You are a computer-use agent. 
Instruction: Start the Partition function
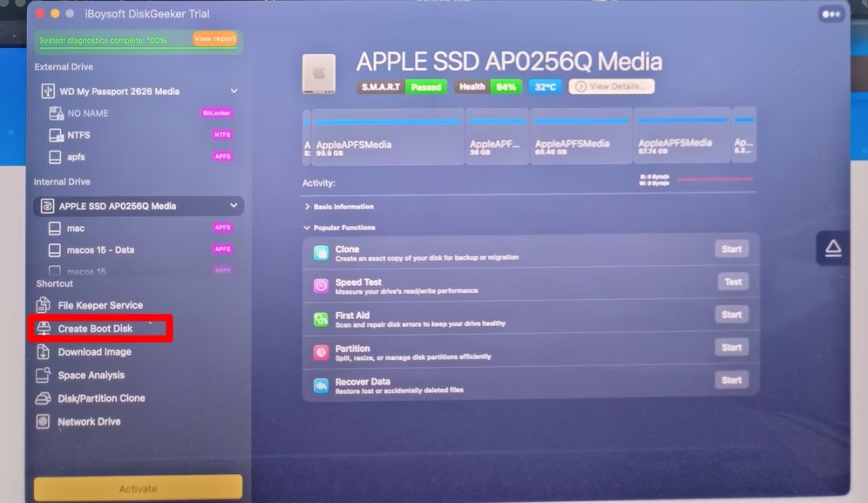pos(731,347)
